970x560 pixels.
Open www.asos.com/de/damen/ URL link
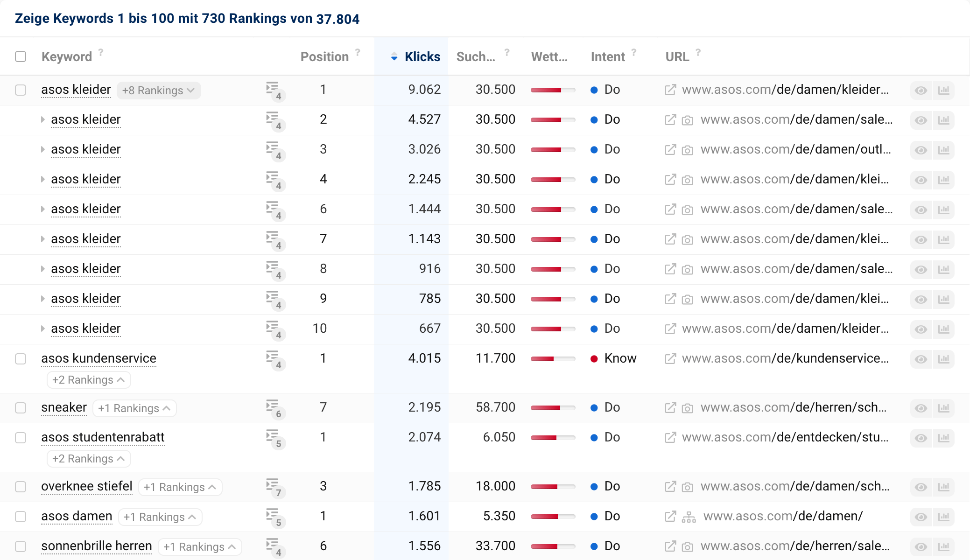click(783, 516)
